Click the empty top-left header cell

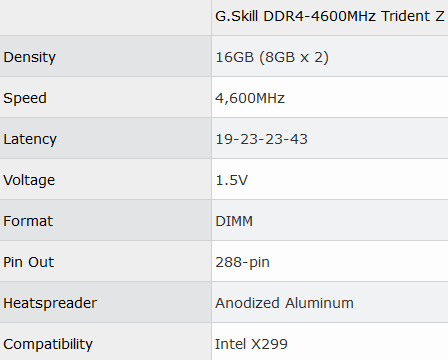click(x=105, y=17)
